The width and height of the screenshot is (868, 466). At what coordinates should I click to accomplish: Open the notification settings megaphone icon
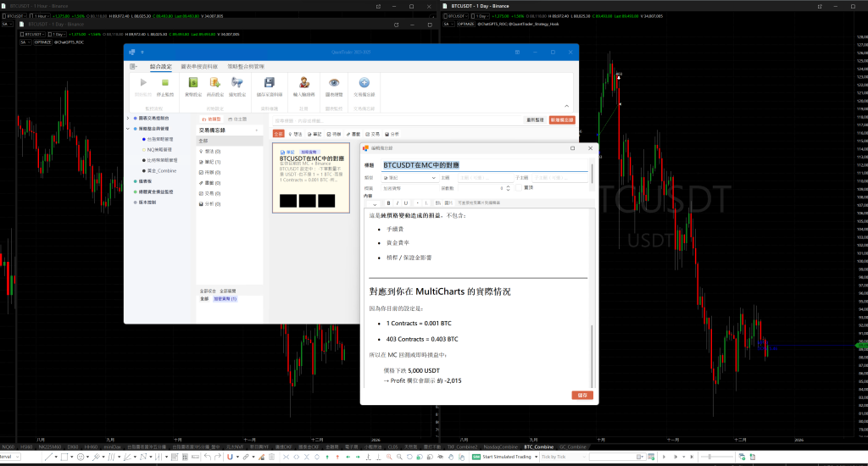click(238, 83)
